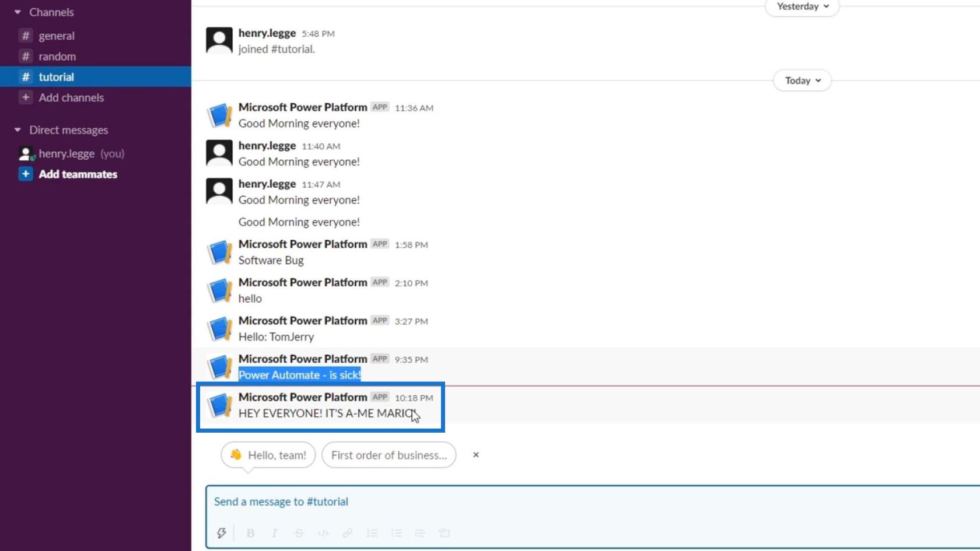This screenshot has height=551, width=980.
Task: Click hash icon of general channel
Action: pos(26,36)
